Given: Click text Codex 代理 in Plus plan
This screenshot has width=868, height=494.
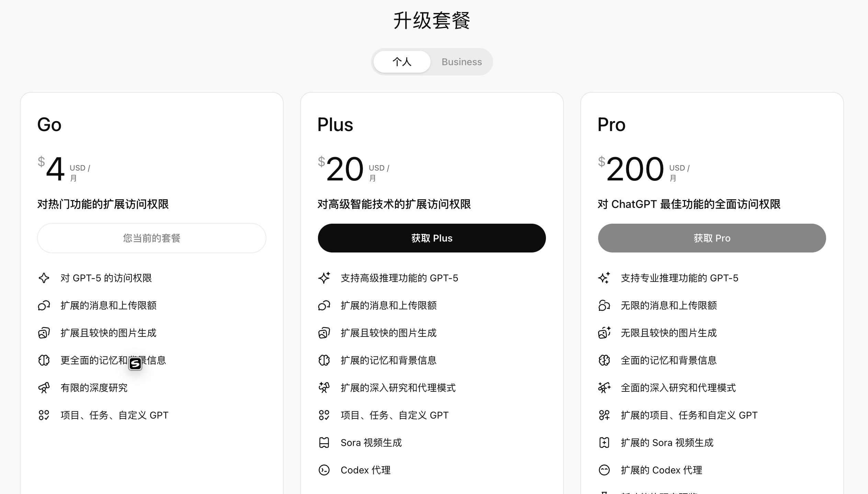Looking at the screenshot, I should coord(366,470).
